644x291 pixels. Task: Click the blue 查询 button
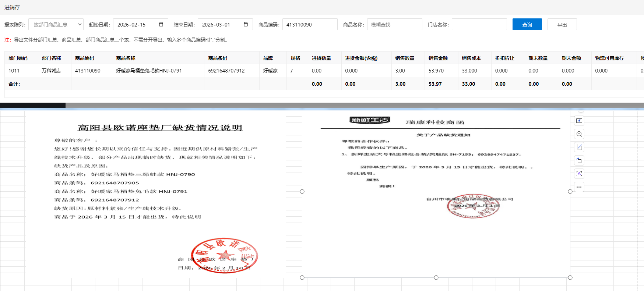pyautogui.click(x=527, y=25)
